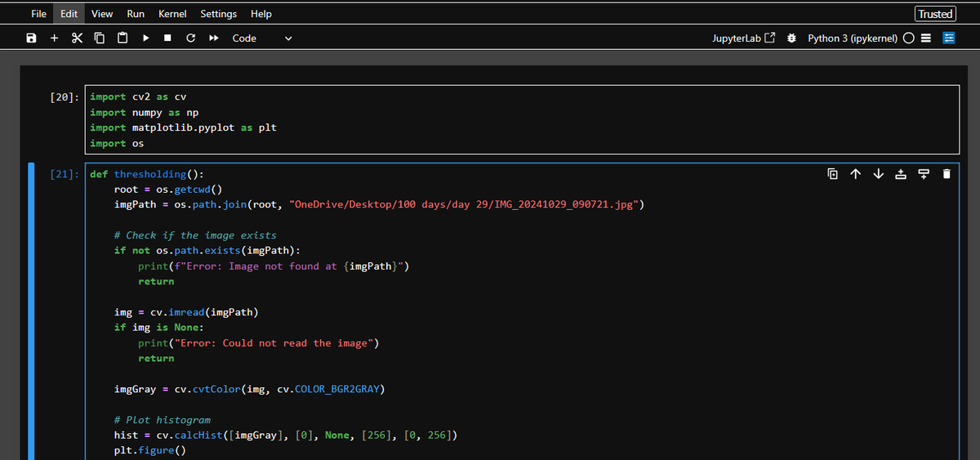
Task: Restart kernel and run all cells
Action: [x=213, y=38]
